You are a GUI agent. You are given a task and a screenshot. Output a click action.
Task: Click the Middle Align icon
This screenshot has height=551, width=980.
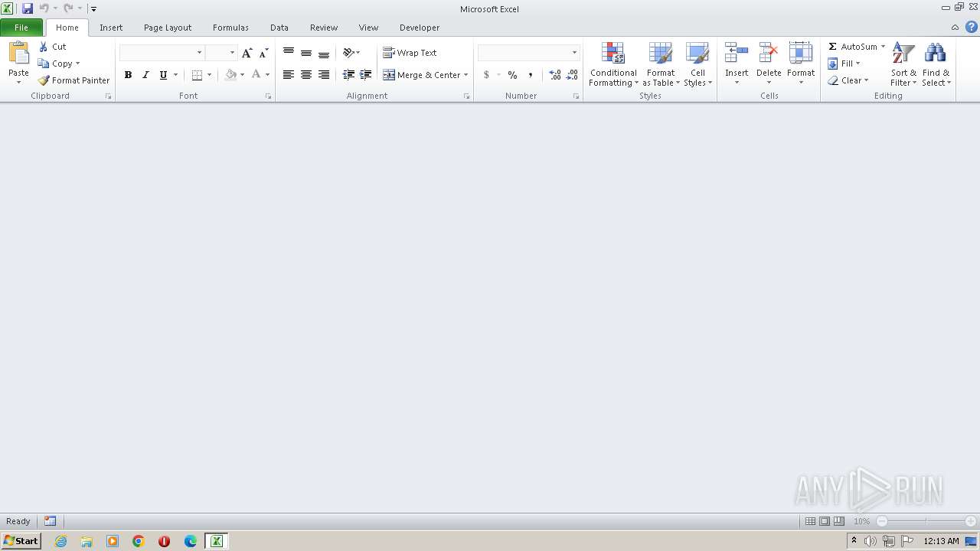[306, 52]
